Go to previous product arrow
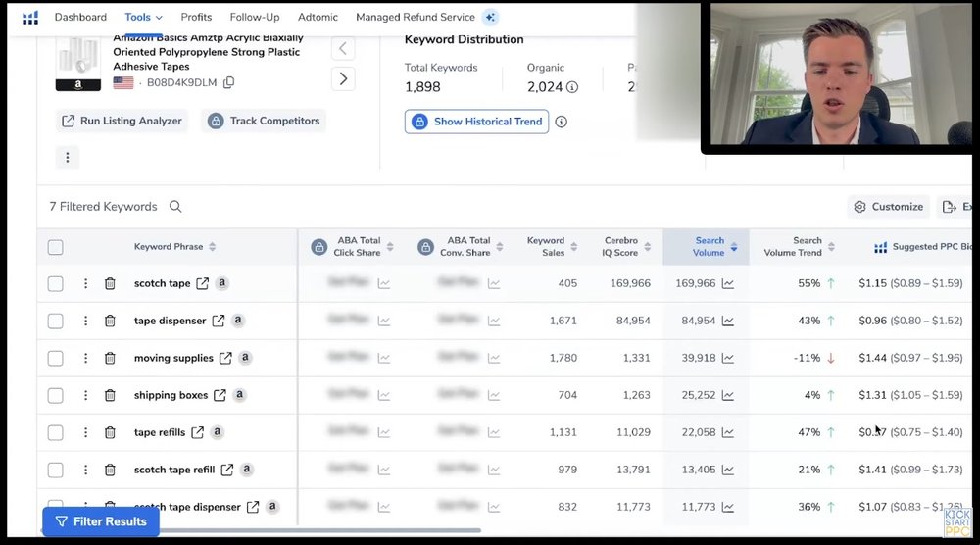Screen dimensions: 980x545 tap(343, 48)
